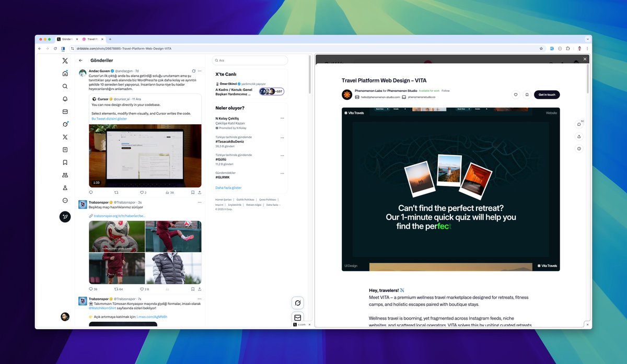Open Profile icon in X sidebar
The image size is (627, 364).
click(x=65, y=187)
